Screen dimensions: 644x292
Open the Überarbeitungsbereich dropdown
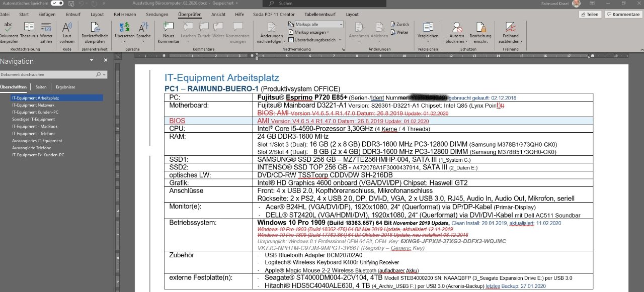314,40
